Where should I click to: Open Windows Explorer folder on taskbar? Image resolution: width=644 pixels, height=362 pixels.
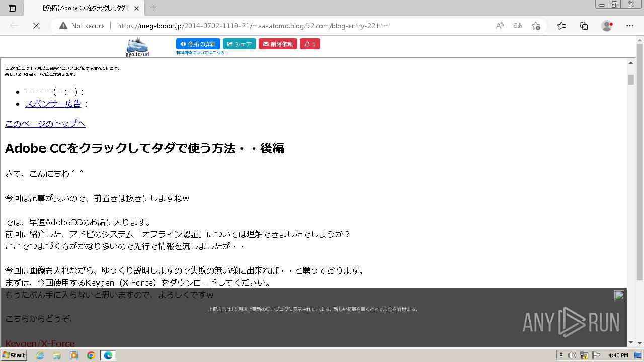tap(57, 355)
